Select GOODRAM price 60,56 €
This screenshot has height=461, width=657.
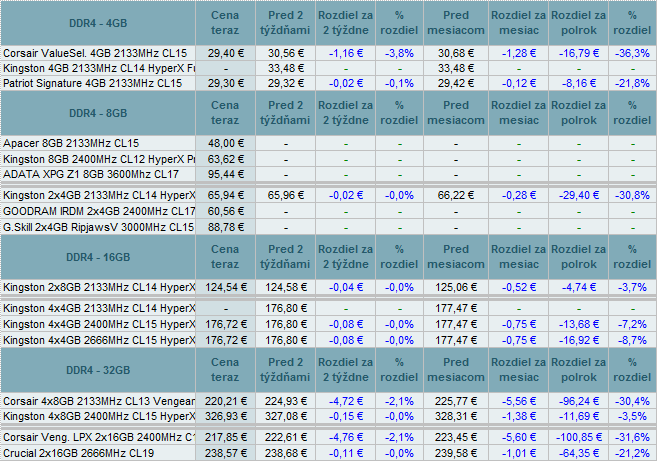pos(225,211)
